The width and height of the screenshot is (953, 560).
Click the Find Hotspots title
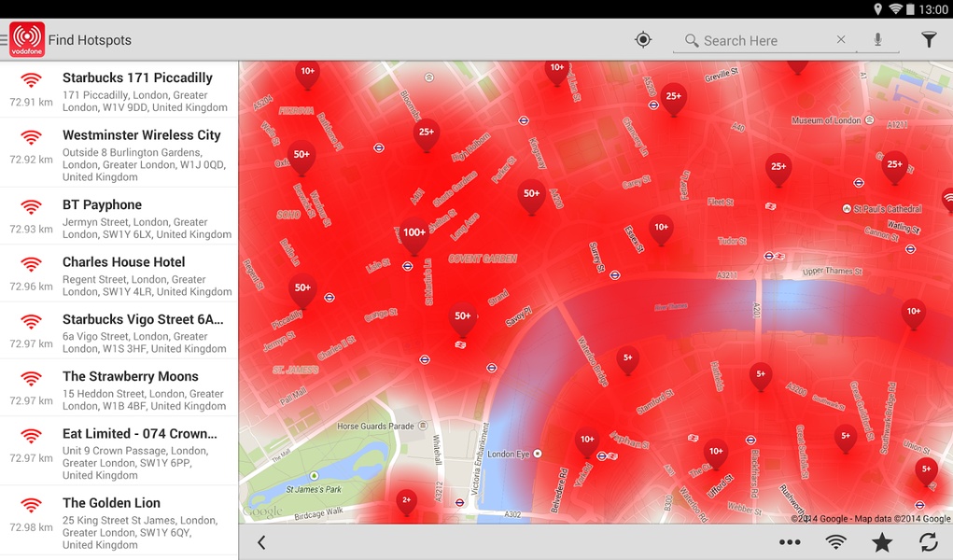(90, 40)
